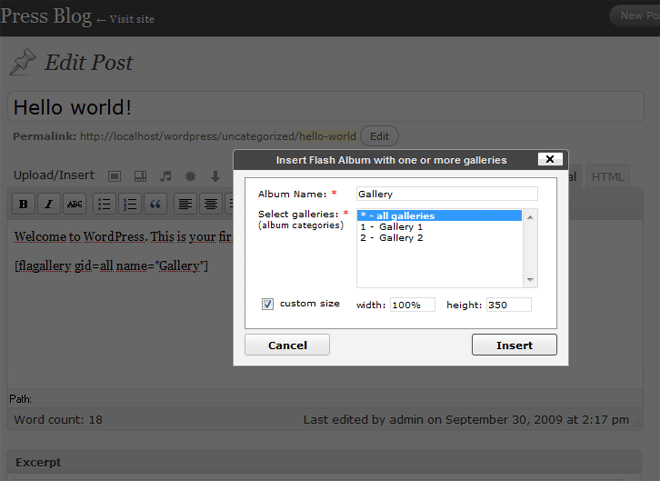Insert an unordered bullet list
Screen dimensions: 660x481
(x=104, y=204)
